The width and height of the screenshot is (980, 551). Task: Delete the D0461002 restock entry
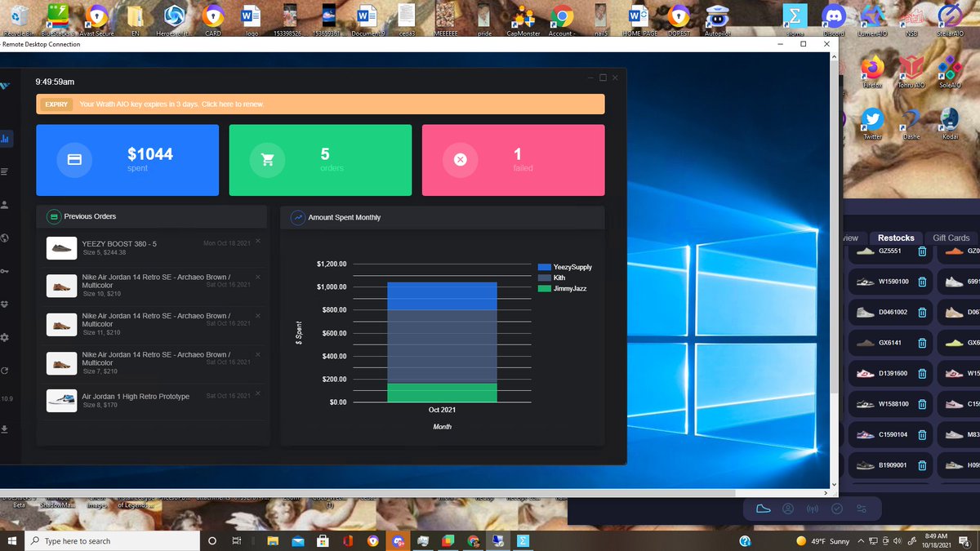[x=922, y=313]
